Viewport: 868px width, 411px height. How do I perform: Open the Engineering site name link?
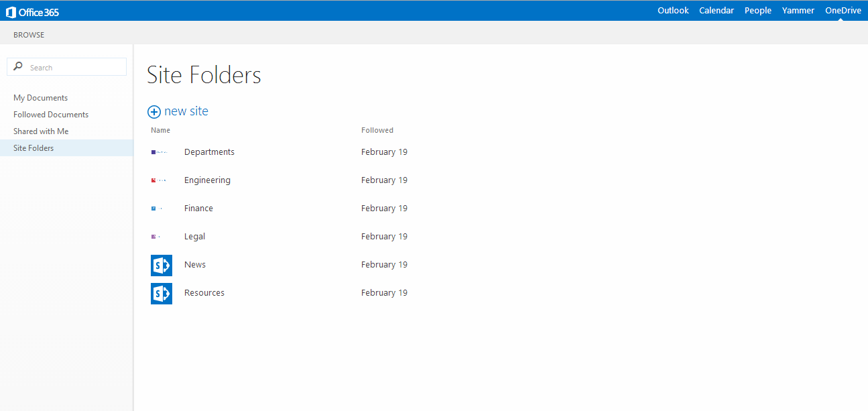(207, 180)
